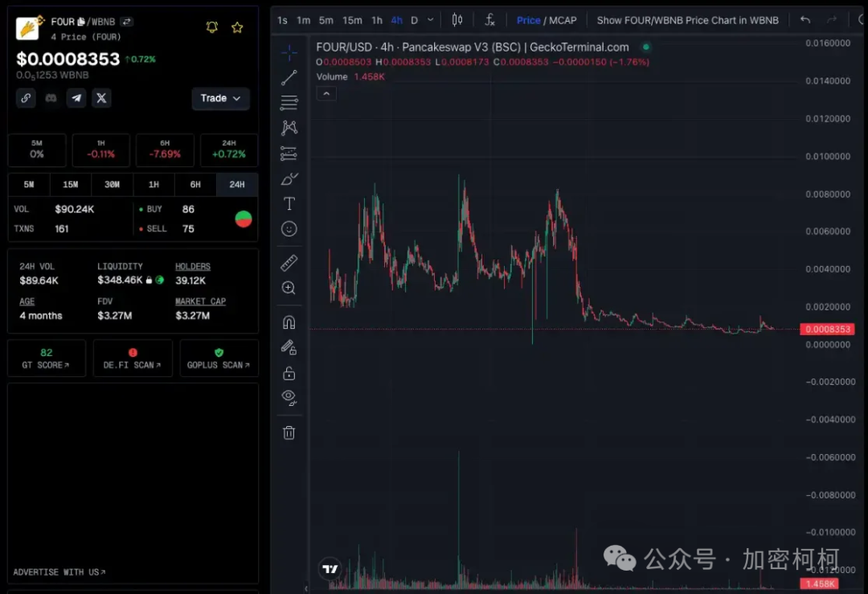Open the Trade dropdown
Image resolution: width=868 pixels, height=594 pixels.
click(x=220, y=98)
